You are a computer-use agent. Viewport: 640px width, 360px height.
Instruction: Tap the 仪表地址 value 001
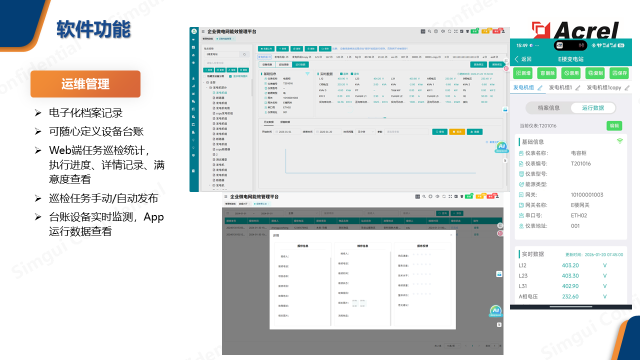(575, 226)
